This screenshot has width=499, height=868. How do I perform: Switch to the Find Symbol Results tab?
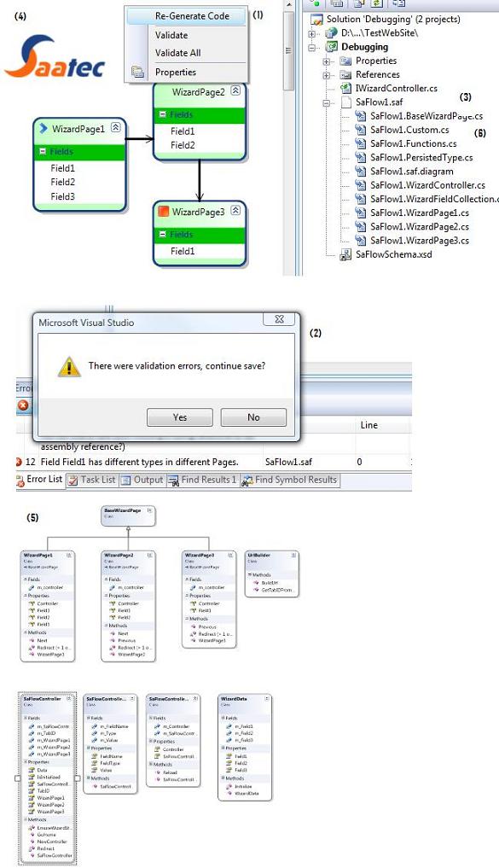tap(289, 480)
